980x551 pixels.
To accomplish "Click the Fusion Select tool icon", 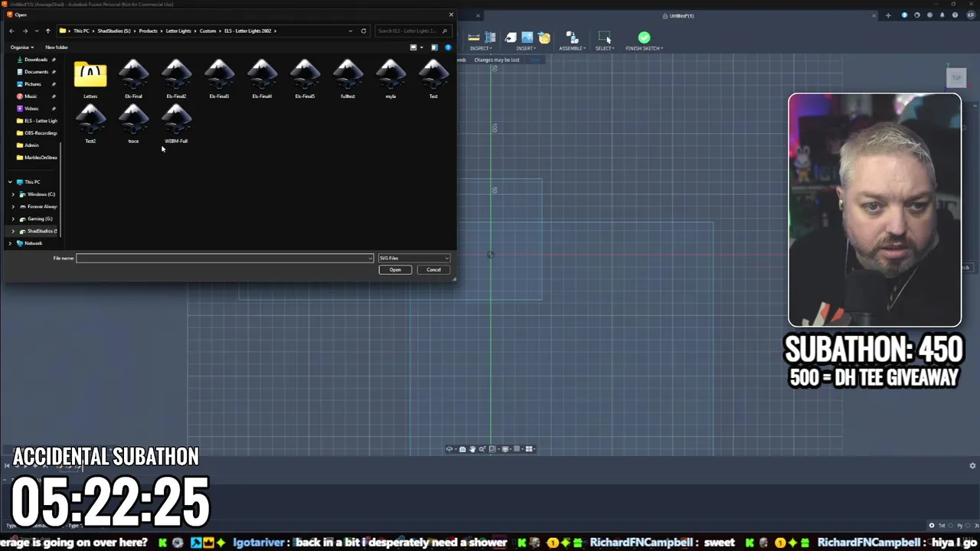I will 604,37.
